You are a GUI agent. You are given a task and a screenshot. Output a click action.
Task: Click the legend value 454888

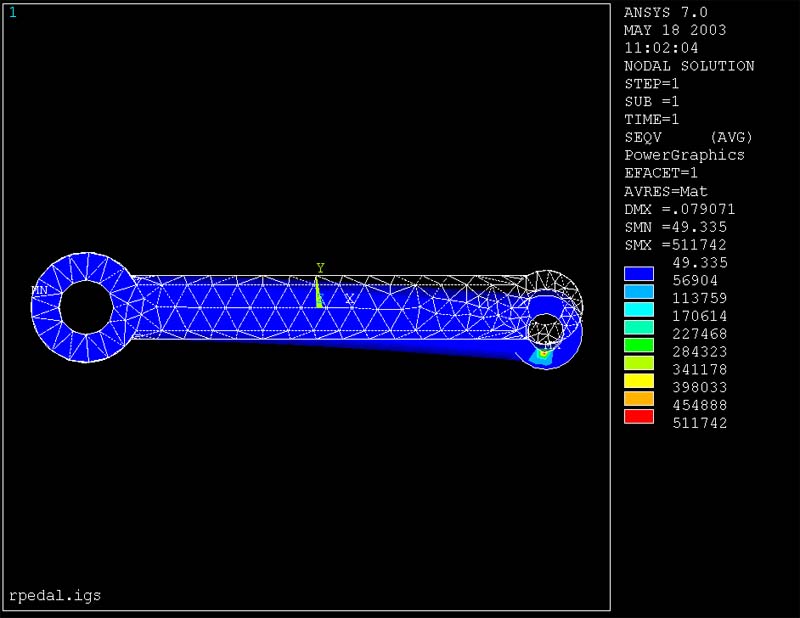(x=699, y=406)
